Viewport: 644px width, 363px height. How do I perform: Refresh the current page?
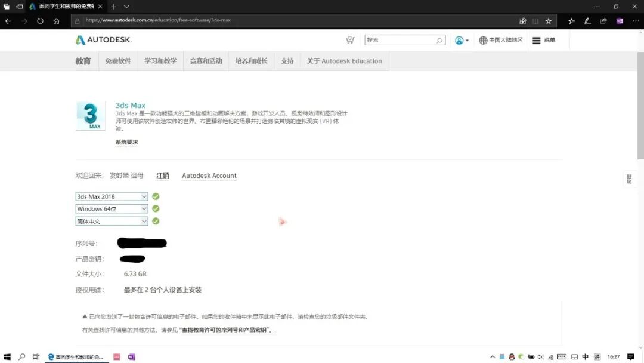coord(40,21)
